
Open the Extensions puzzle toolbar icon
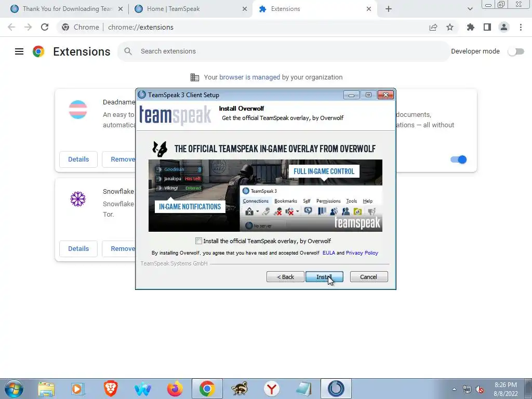tap(471, 27)
